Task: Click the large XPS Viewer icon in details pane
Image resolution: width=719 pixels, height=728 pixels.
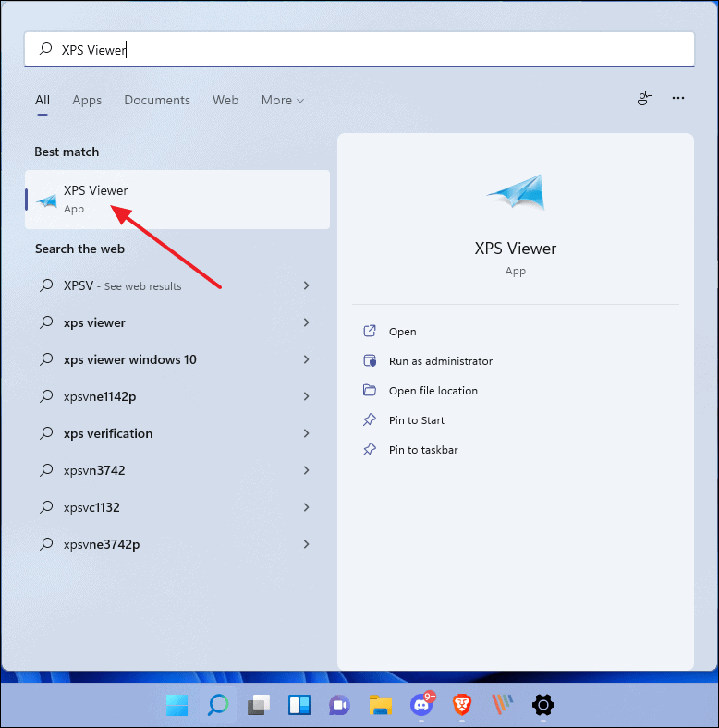Action: click(x=515, y=192)
